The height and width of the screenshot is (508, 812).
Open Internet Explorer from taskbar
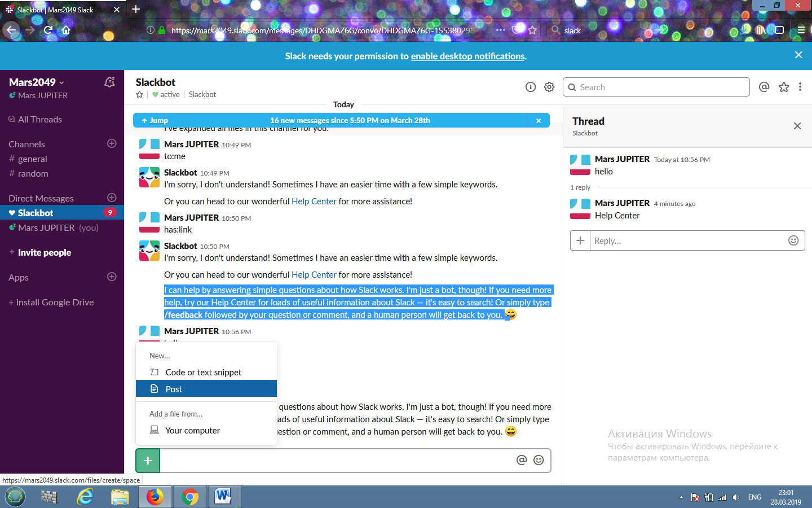tap(85, 497)
